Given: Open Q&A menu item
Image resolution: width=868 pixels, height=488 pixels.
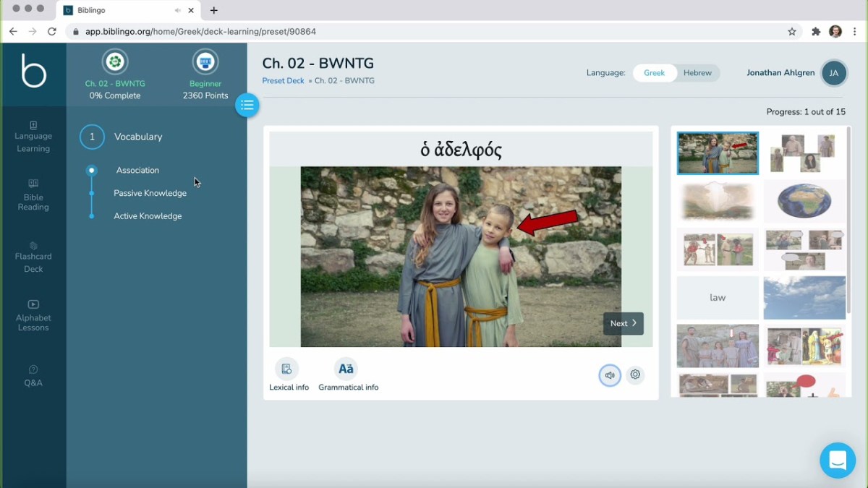Looking at the screenshot, I should [x=33, y=376].
